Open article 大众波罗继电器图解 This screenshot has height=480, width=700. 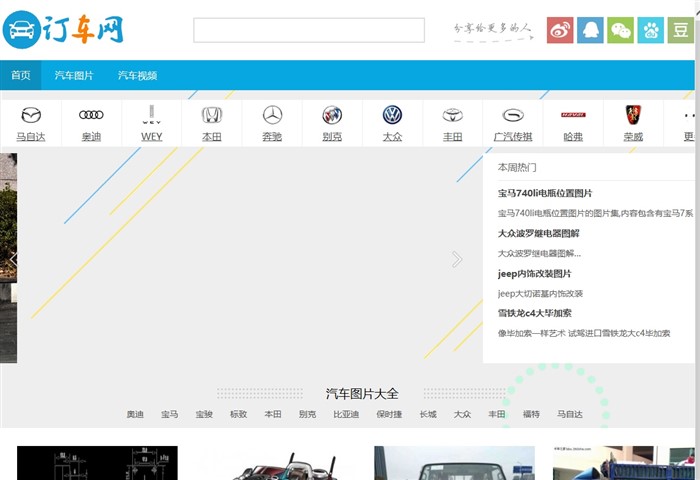click(x=538, y=234)
